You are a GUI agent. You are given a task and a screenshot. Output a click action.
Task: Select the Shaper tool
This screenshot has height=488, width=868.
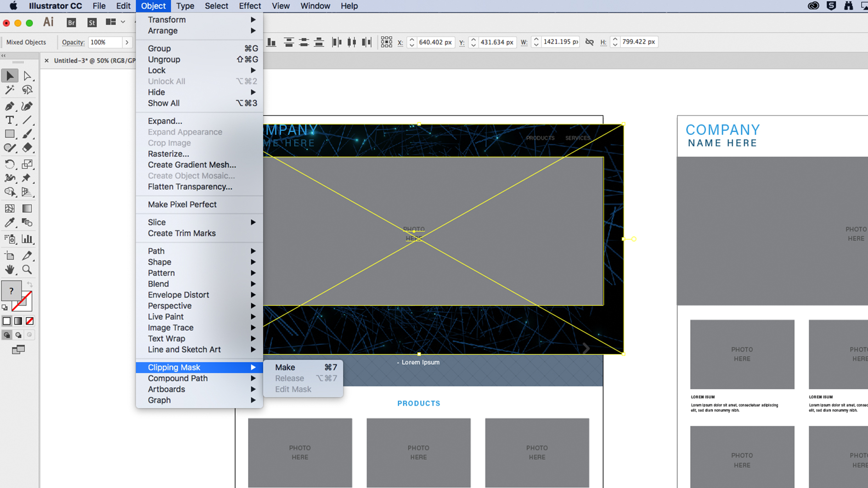pyautogui.click(x=10, y=147)
